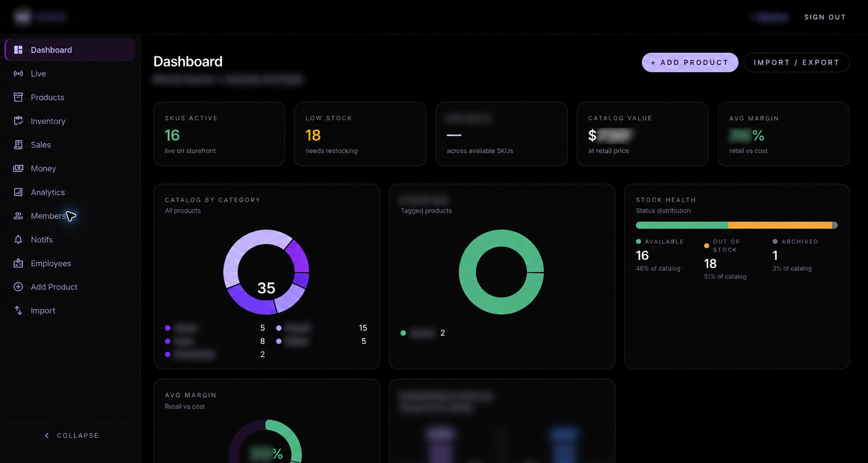Screen dimensions: 868x463
Task: Click the Live broadcast icon
Action: tap(18, 73)
